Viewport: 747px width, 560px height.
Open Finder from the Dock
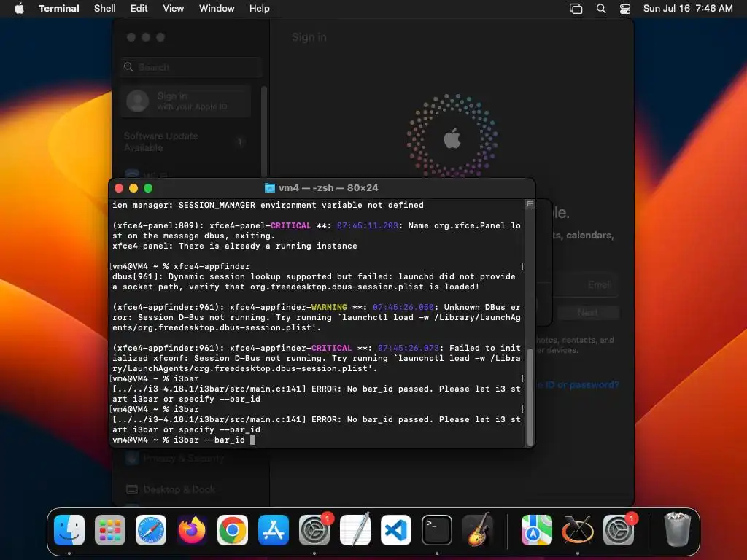click(69, 530)
